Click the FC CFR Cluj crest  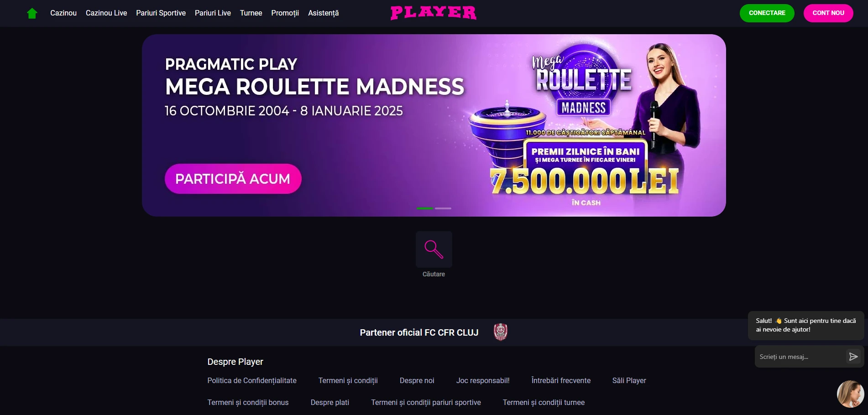tap(501, 332)
